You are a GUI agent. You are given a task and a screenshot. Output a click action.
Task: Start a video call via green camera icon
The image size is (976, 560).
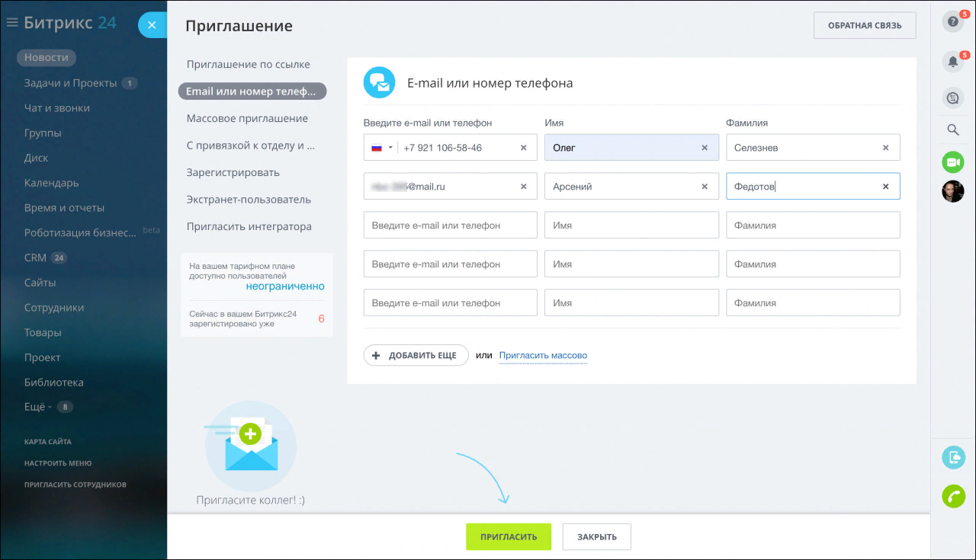(x=952, y=162)
